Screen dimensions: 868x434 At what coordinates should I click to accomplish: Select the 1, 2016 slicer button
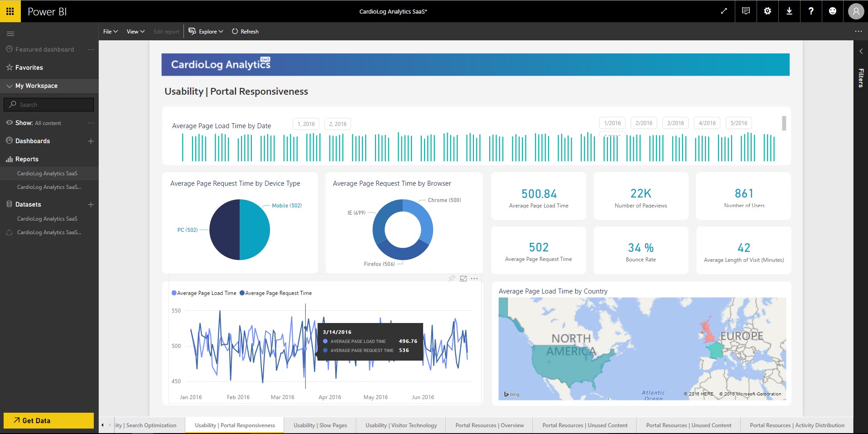(x=306, y=124)
